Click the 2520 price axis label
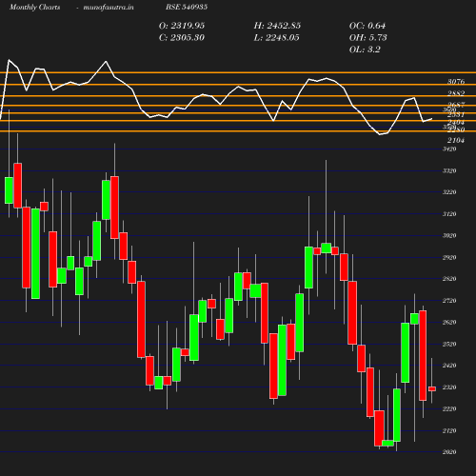The image size is (476, 476). (449, 345)
